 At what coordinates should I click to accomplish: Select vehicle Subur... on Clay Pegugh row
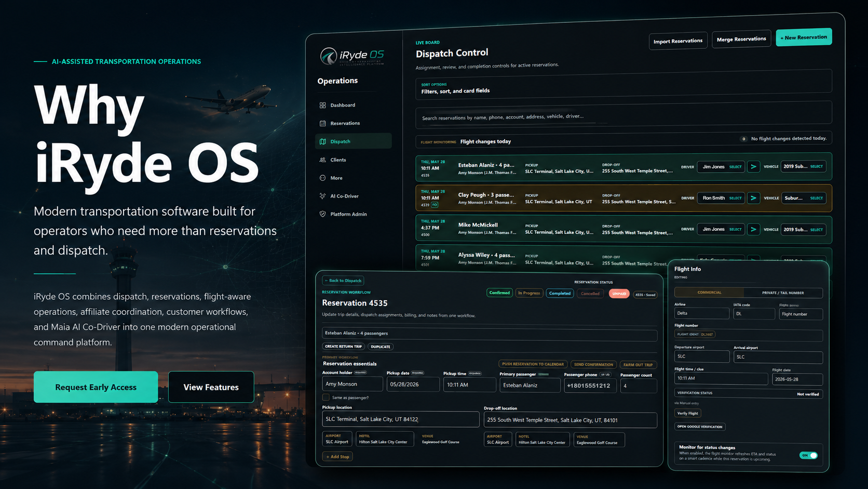pos(803,198)
